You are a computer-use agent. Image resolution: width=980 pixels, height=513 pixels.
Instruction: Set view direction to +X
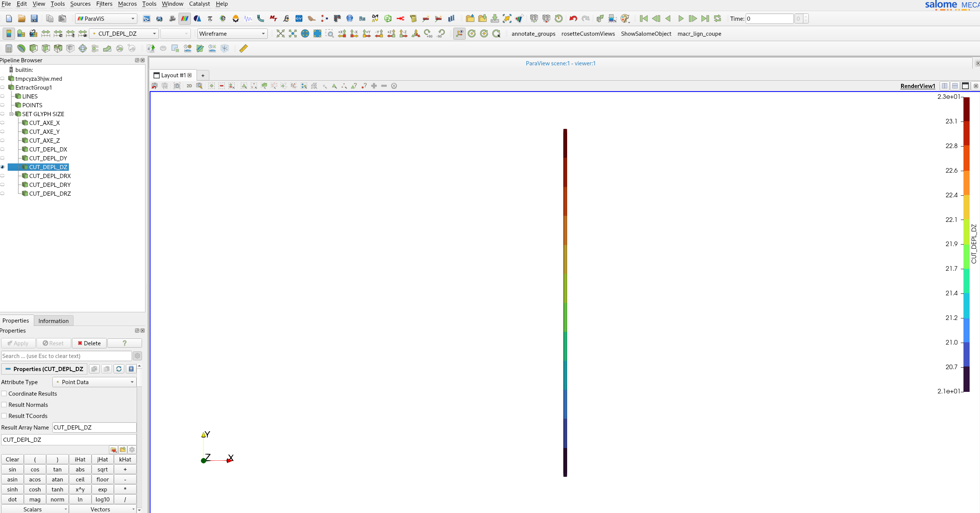342,33
